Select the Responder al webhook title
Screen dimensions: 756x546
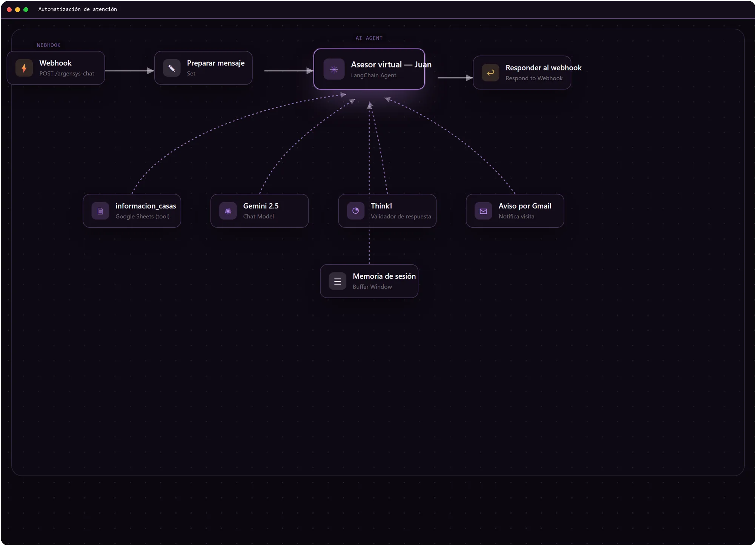pyautogui.click(x=544, y=67)
